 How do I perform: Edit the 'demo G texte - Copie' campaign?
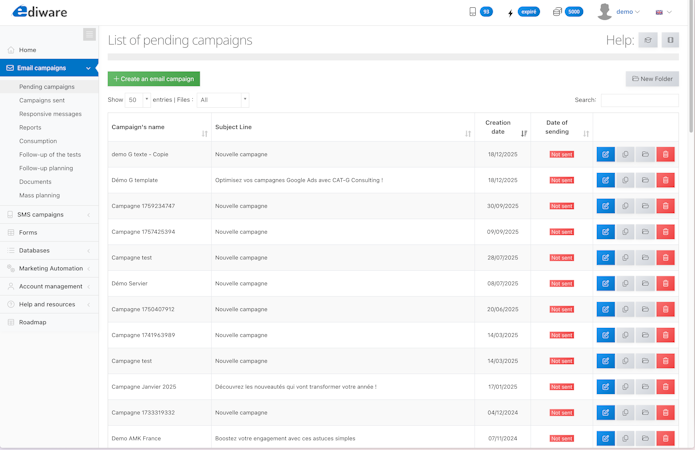[605, 155]
